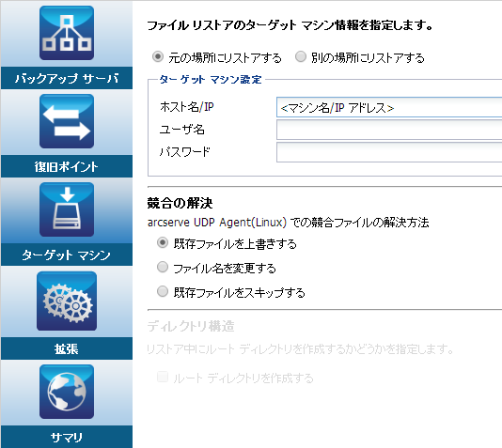Select the ターゲット マシン drive icon

coord(67,209)
